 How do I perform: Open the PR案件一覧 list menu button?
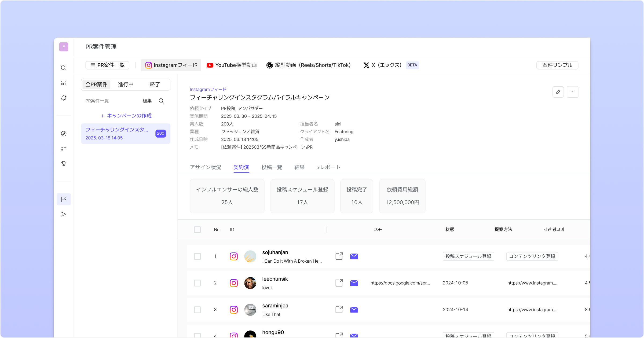pos(107,65)
